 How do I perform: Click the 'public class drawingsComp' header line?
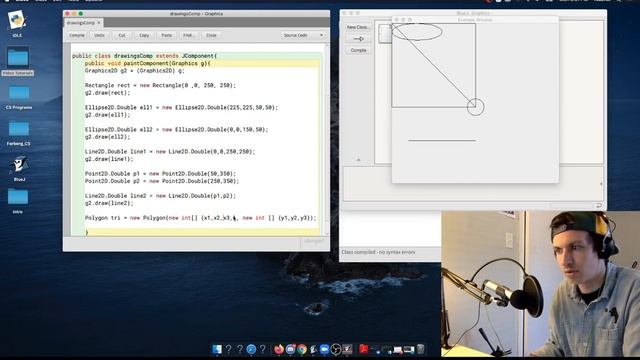tap(144, 56)
